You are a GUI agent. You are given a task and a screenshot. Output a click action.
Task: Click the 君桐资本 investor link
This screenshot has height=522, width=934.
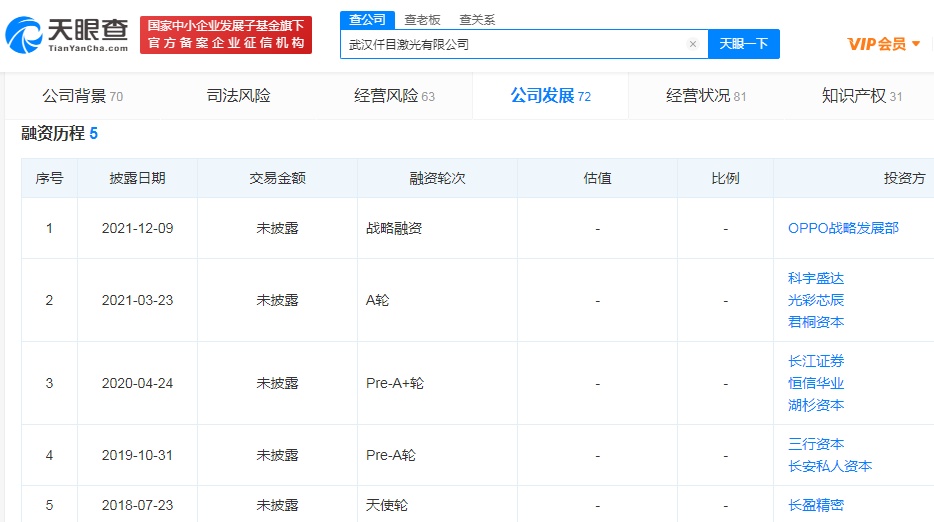tap(816, 322)
